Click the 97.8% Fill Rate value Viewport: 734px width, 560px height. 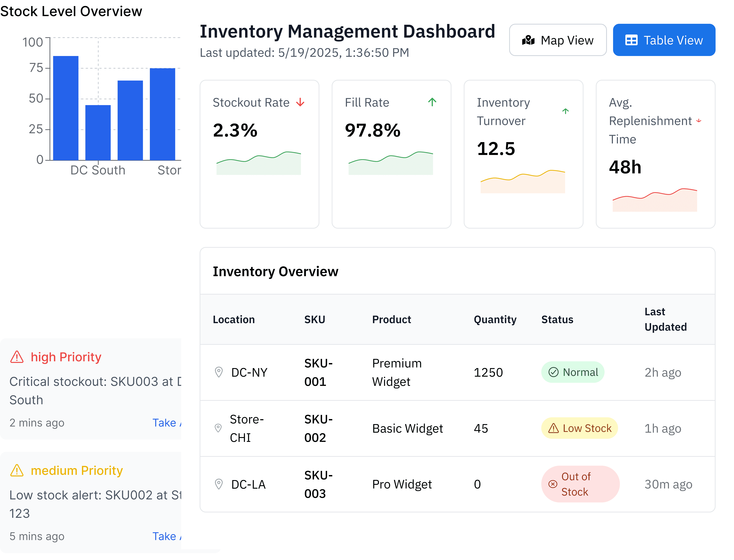coord(372,130)
